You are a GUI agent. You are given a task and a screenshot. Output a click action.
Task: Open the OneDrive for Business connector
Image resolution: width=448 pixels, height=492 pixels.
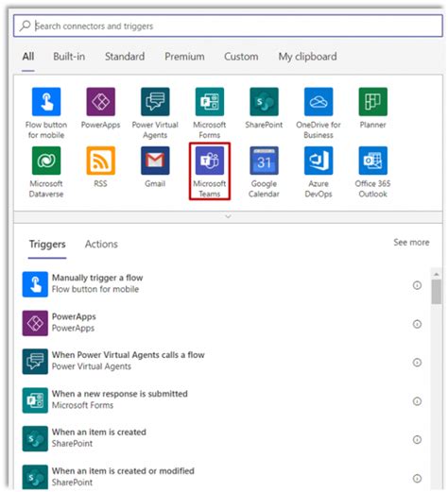[x=319, y=102]
